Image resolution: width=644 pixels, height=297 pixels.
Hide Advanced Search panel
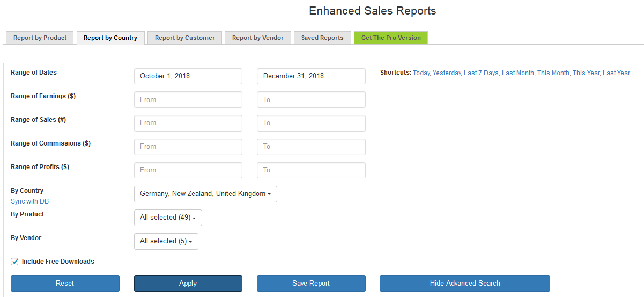coord(464,283)
